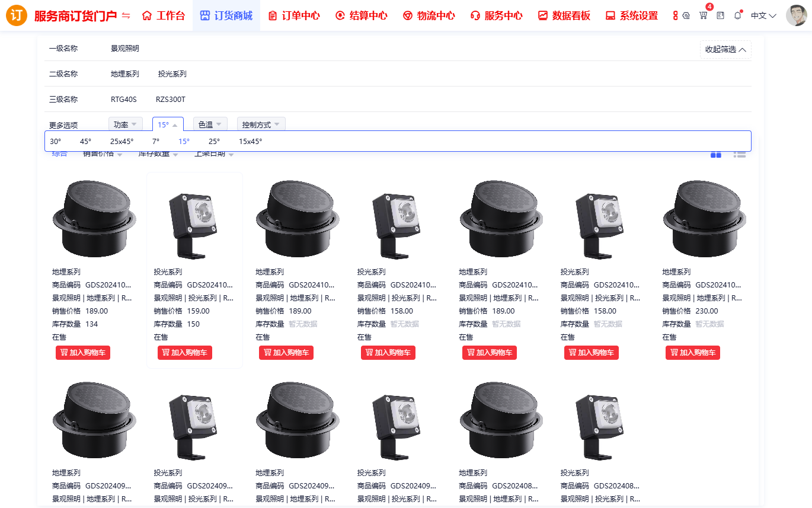Open the 数据看板 dashboard
This screenshot has height=508, width=812.
pyautogui.click(x=564, y=15)
